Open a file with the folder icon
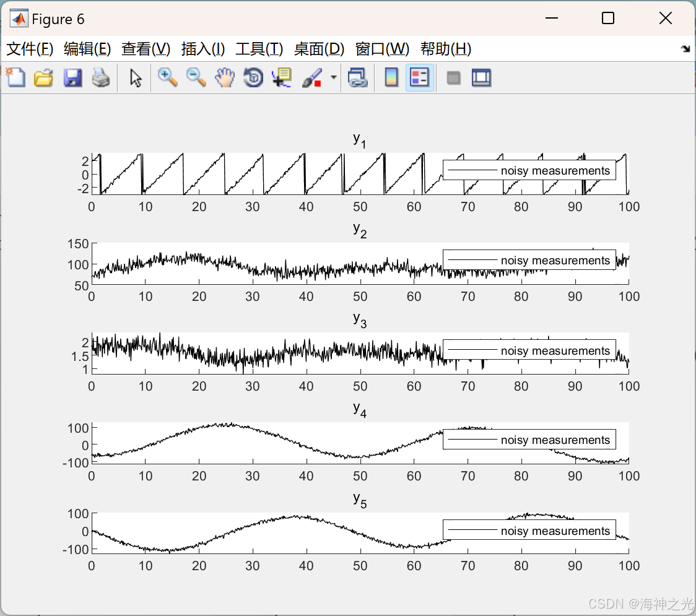This screenshot has width=696, height=616. [x=43, y=77]
